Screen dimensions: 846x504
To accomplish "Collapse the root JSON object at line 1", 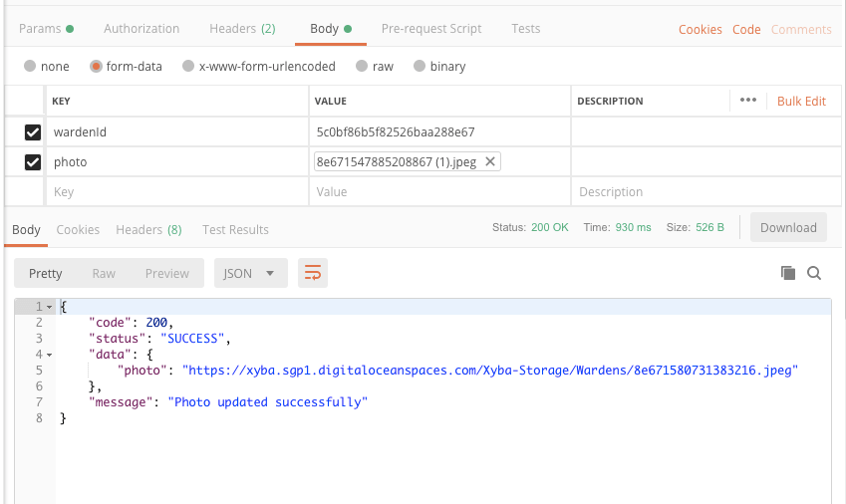I will click(50, 307).
